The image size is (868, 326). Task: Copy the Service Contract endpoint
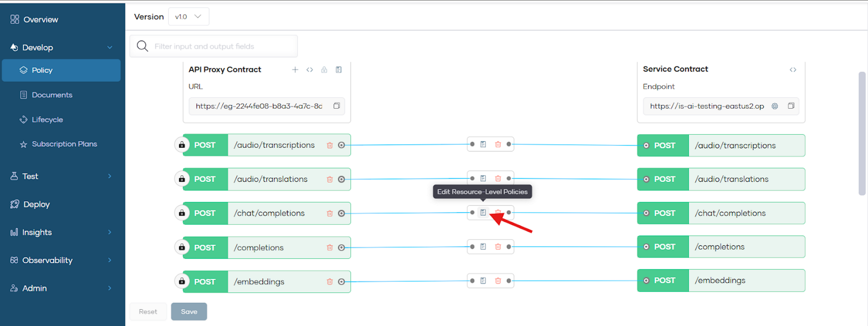(791, 106)
